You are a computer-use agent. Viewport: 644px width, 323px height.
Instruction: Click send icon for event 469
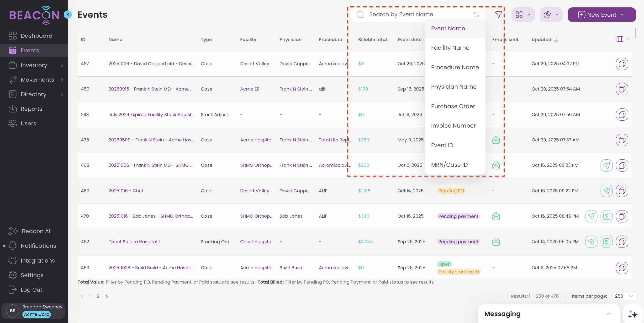pos(606,191)
